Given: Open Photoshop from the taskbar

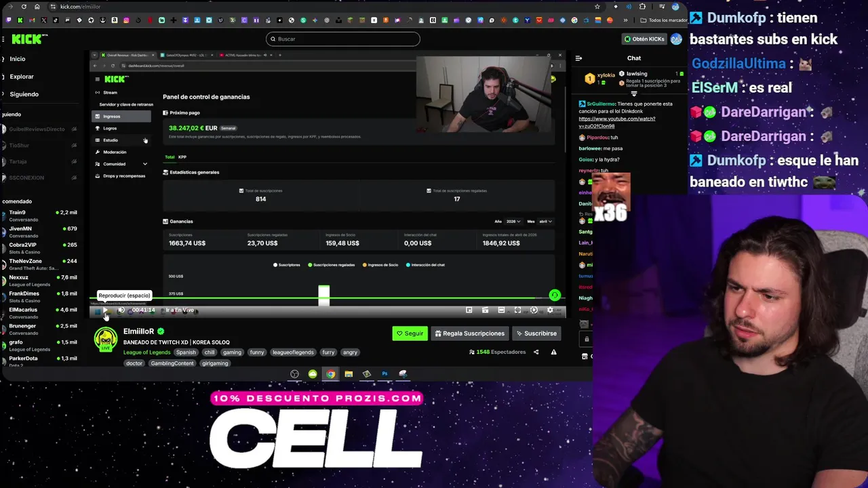Looking at the screenshot, I should 384,374.
